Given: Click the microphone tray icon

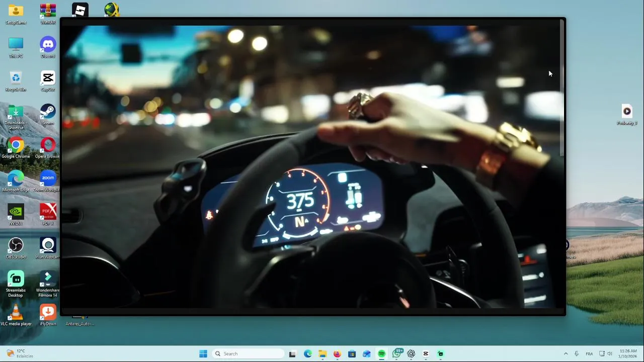Looking at the screenshot, I should pyautogui.click(x=577, y=354).
